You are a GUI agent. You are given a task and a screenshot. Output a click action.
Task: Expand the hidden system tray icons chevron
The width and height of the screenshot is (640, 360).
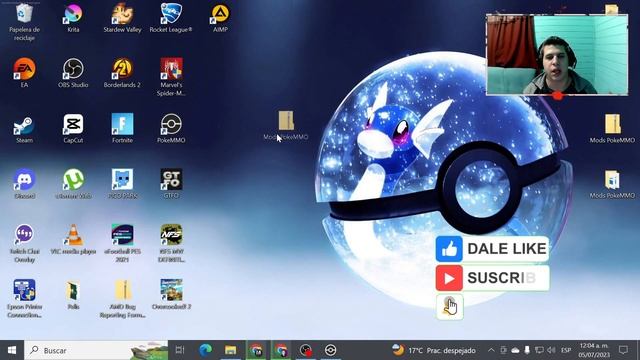pyautogui.click(x=491, y=350)
